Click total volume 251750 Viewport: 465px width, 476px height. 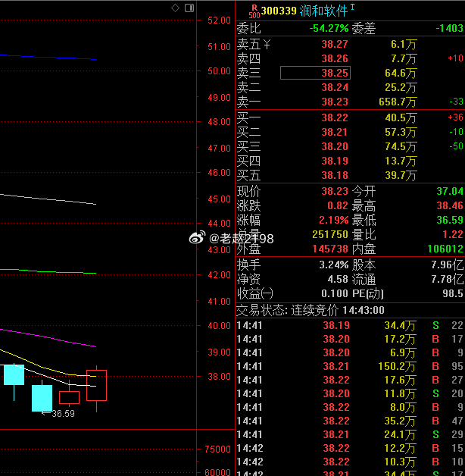(x=330, y=234)
